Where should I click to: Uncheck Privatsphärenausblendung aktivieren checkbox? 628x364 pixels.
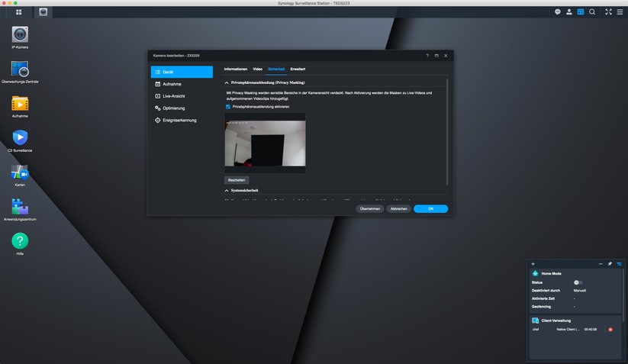[x=228, y=107]
